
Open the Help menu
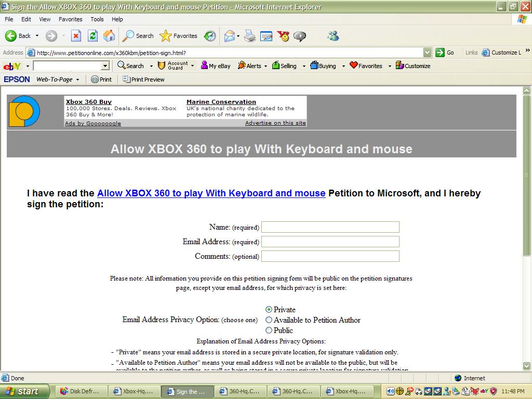[117, 19]
